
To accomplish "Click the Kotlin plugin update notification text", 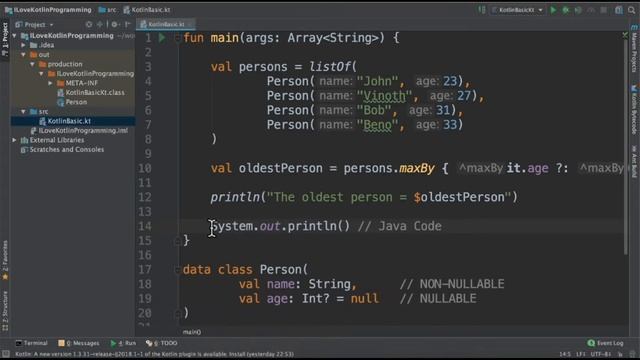I will coord(155,354).
